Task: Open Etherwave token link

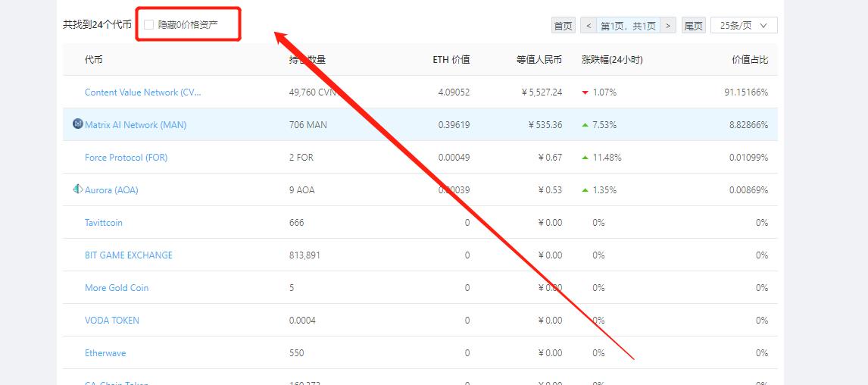Action: tap(105, 353)
